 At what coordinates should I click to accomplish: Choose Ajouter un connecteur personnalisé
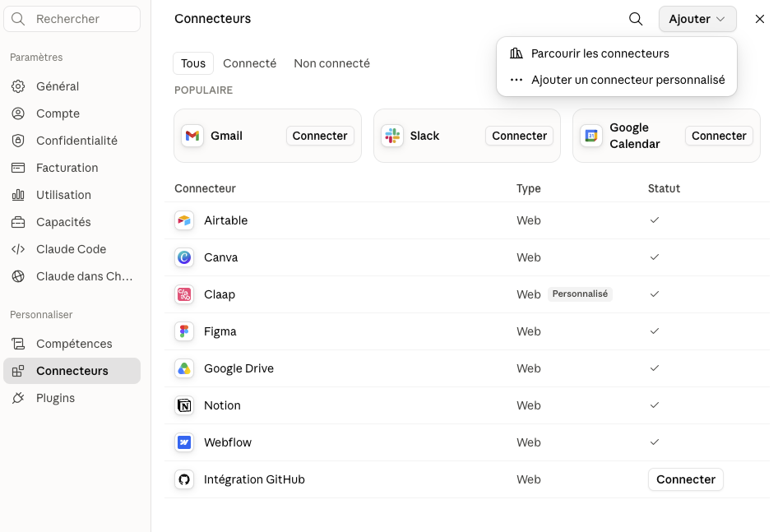(616, 80)
